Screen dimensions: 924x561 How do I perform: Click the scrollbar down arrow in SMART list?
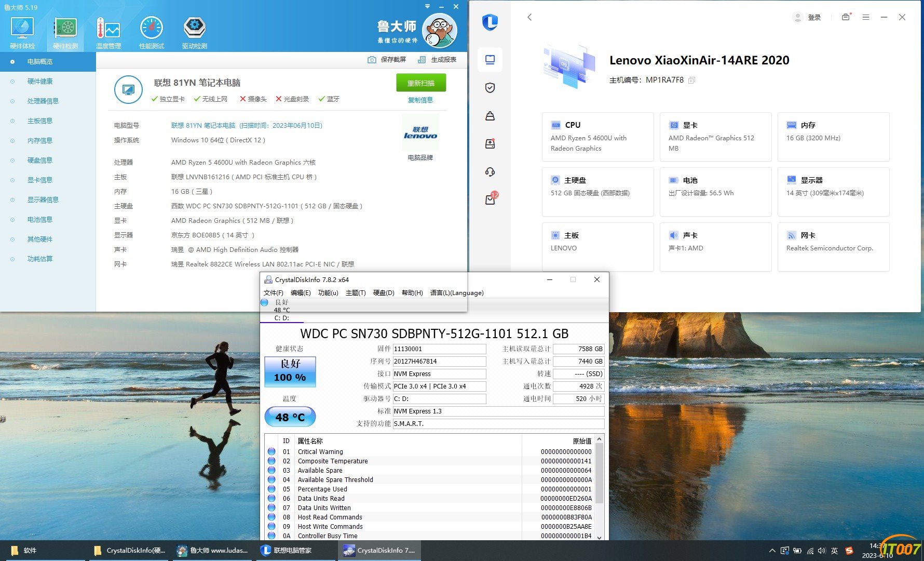point(600,537)
